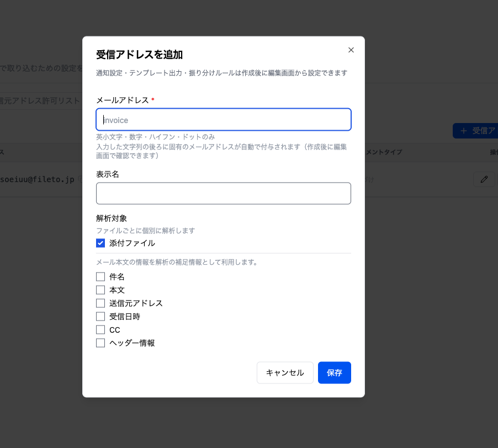Image resolution: width=498 pixels, height=448 pixels.
Task: Uncheck the 添付ファイル checkbox
Action: [x=100, y=243]
